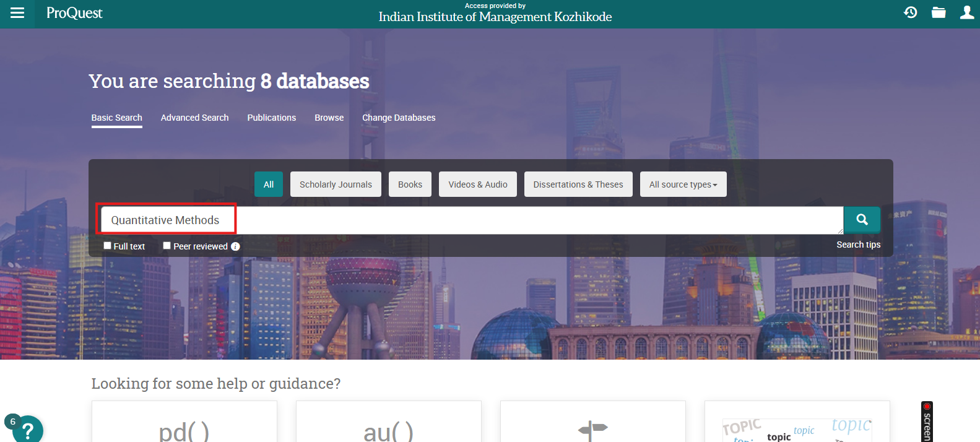Check the Peer reviewed checkbox
This screenshot has width=980, height=442.
coord(167,246)
